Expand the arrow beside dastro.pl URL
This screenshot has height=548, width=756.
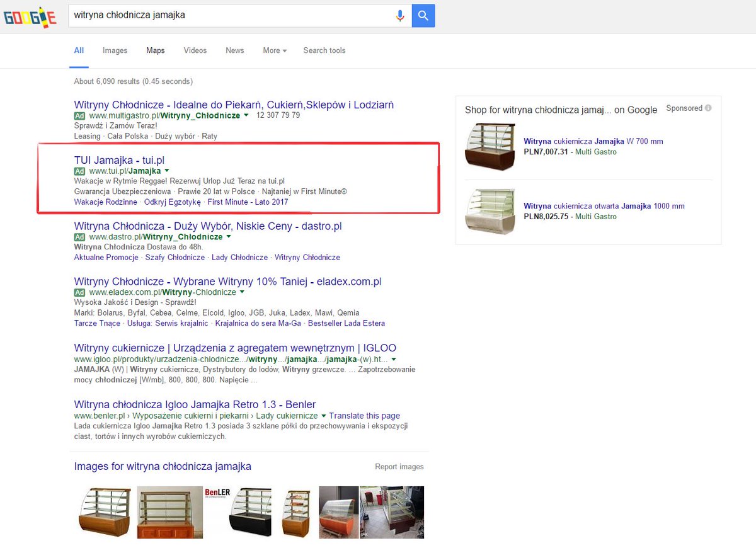click(x=229, y=237)
